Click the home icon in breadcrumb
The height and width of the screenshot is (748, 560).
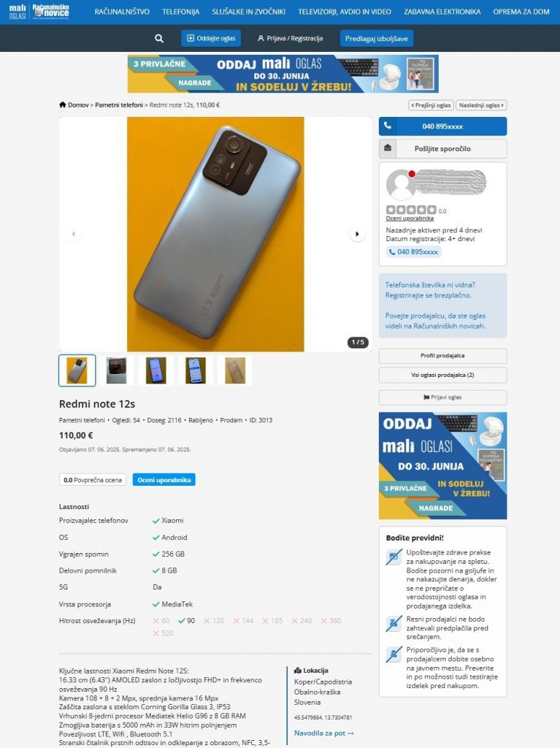pyautogui.click(x=63, y=104)
